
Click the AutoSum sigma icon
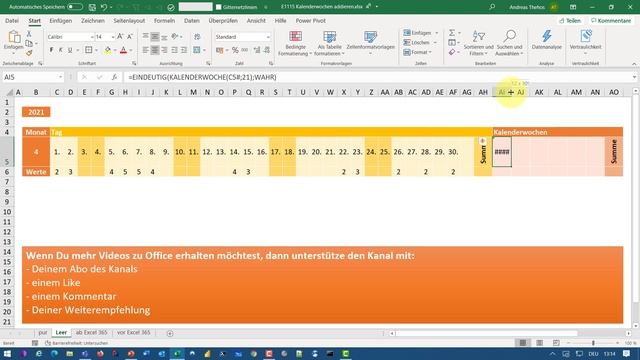[452, 33]
